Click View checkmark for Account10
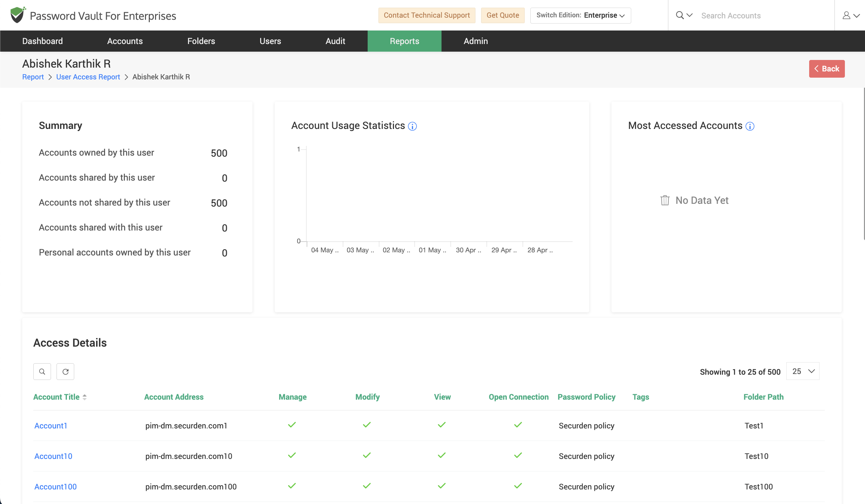 pos(442,455)
